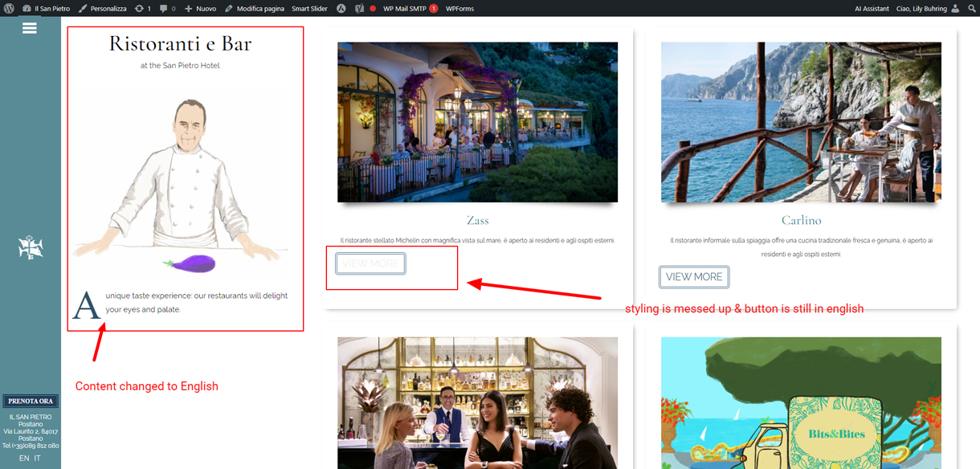Click the telephone number in sidebar

(x=31, y=446)
